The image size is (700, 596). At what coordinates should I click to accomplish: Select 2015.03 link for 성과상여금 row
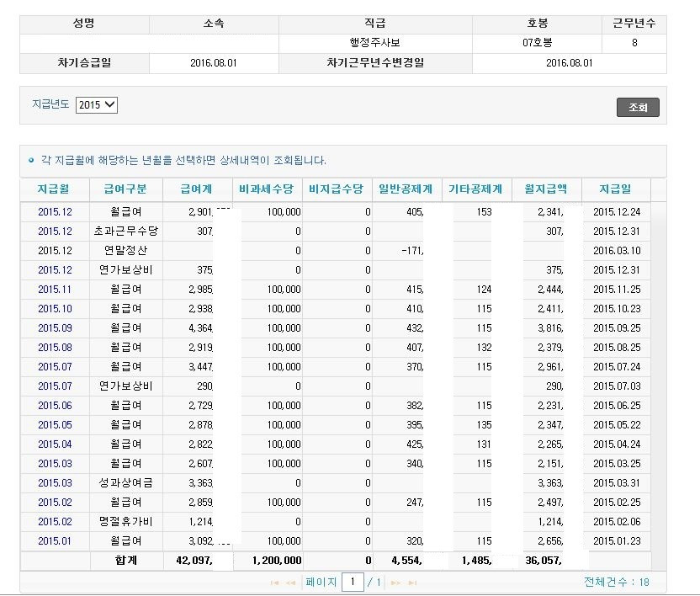[55, 482]
